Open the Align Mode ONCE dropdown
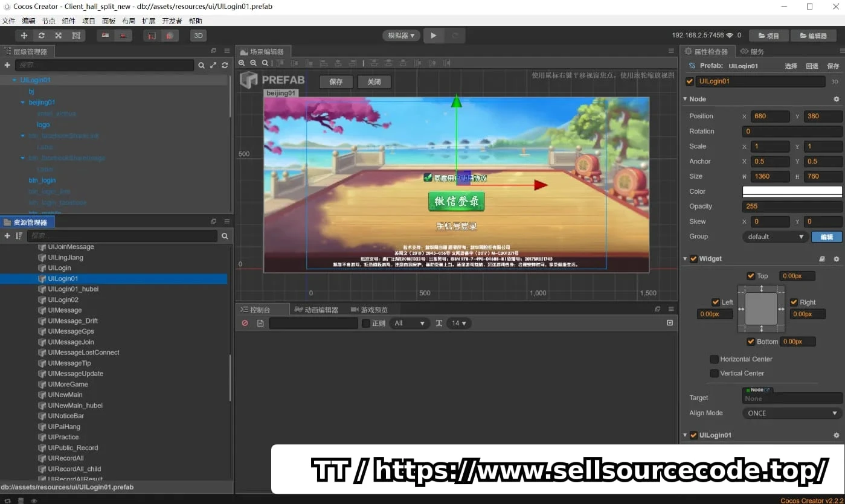 [x=792, y=413]
